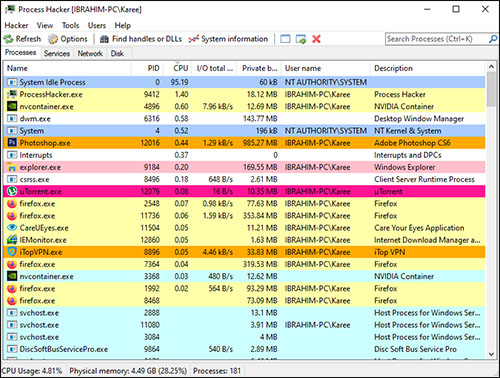Sort by Private bytes column header

[259, 68]
